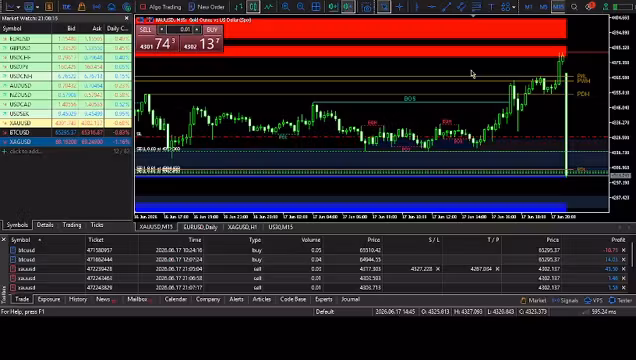Select the horizontal line drawing tool
Screen dimensions: 636x360
pos(432,7)
